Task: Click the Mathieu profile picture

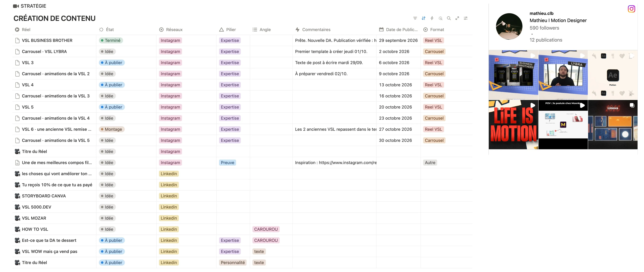Action: pos(509,26)
